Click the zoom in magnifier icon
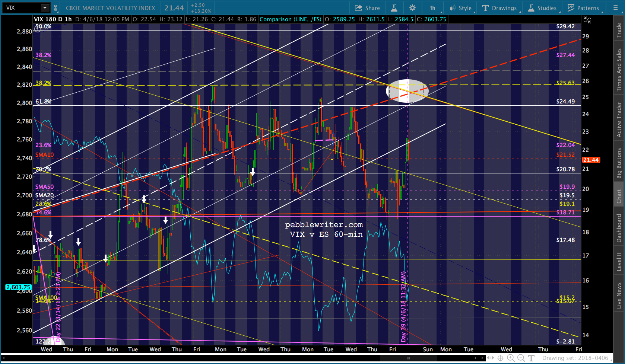The width and height of the screenshot is (625, 364). (511, 358)
